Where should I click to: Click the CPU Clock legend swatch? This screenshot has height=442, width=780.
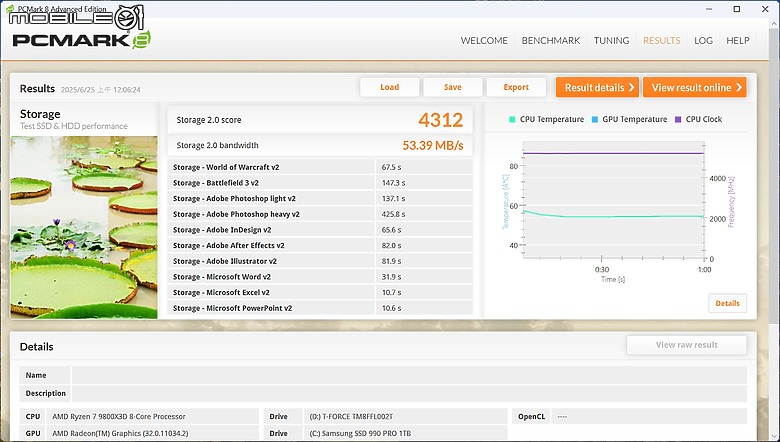678,119
